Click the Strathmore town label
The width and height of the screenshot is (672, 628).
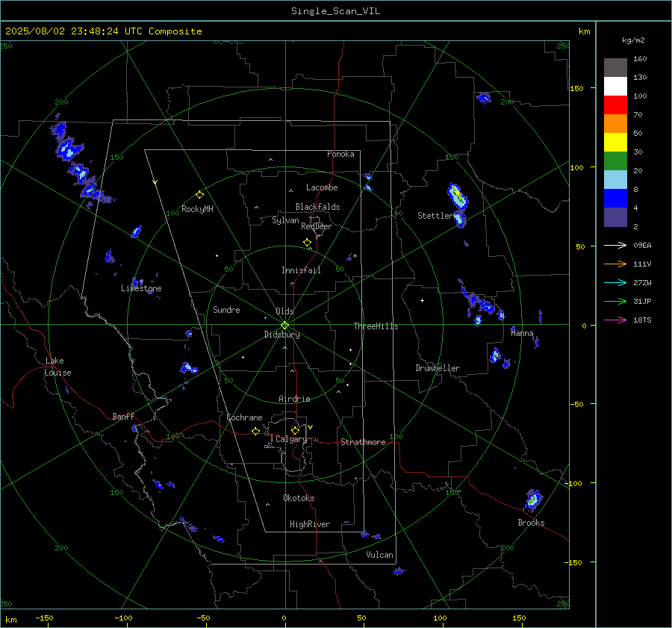coord(363,442)
